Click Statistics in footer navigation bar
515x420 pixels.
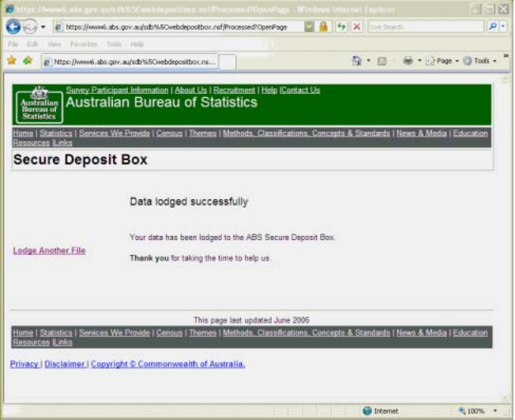pos(56,333)
